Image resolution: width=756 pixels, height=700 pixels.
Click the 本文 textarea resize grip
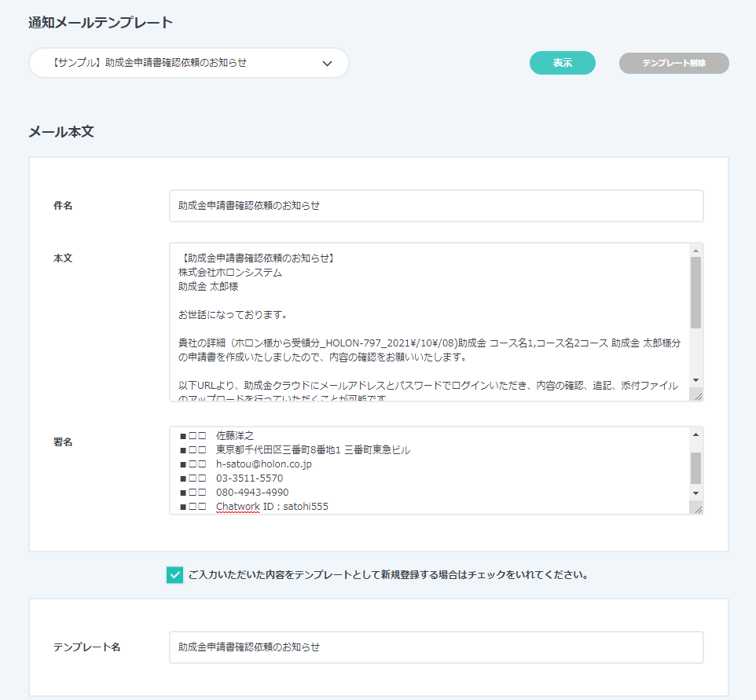696,395
